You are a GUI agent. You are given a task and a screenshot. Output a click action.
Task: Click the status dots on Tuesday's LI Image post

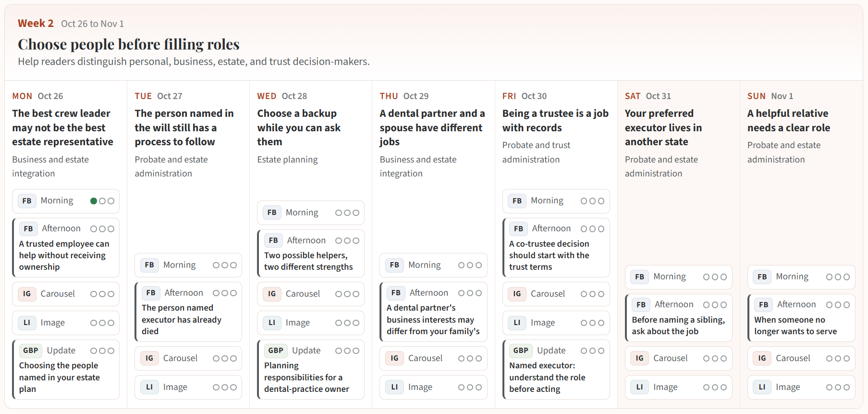coord(225,387)
